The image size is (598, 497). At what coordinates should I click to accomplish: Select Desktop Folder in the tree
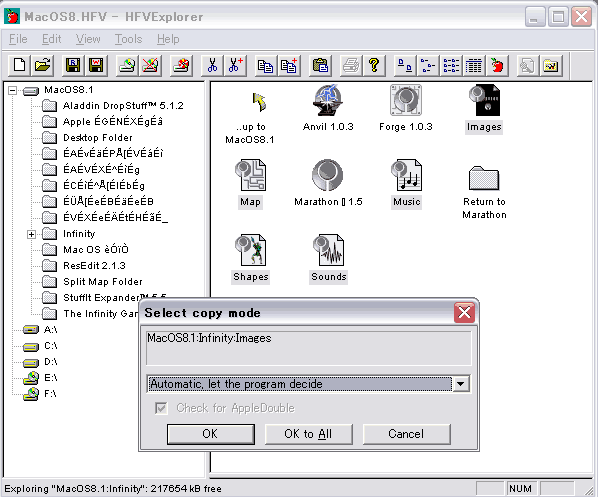click(x=98, y=138)
